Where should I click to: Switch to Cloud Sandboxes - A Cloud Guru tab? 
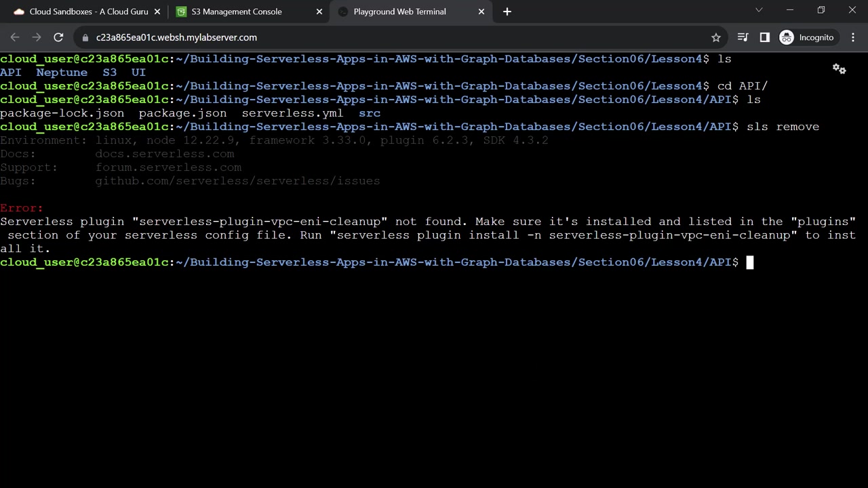click(87, 12)
